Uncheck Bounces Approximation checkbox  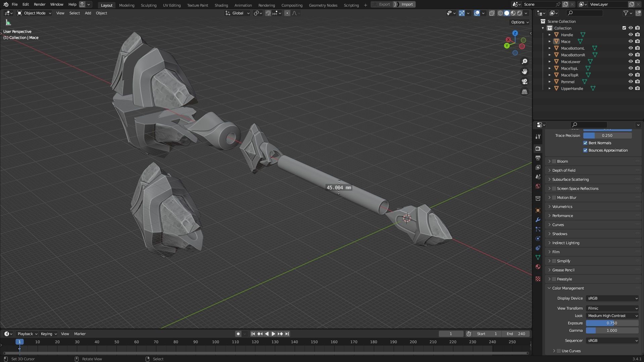pyautogui.click(x=585, y=150)
